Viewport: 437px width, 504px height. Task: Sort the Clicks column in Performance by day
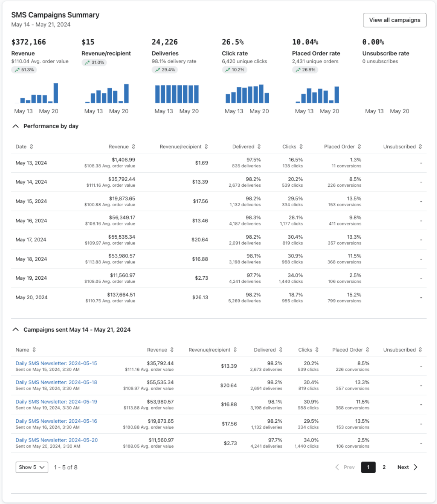click(301, 147)
